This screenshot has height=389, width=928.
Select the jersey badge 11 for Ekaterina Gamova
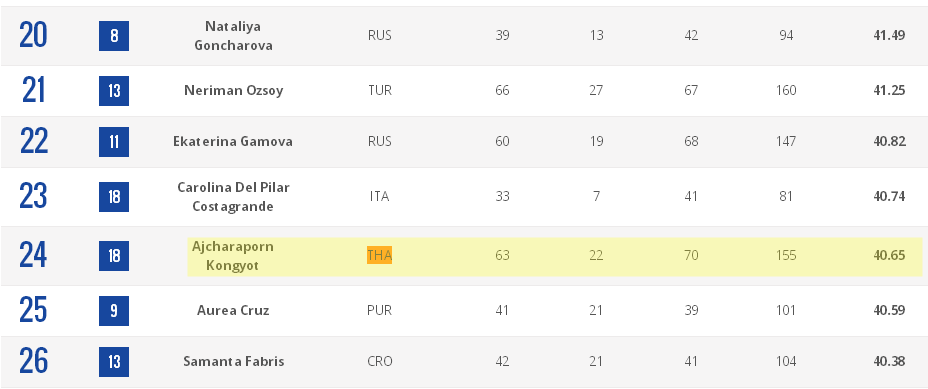pyautogui.click(x=114, y=142)
